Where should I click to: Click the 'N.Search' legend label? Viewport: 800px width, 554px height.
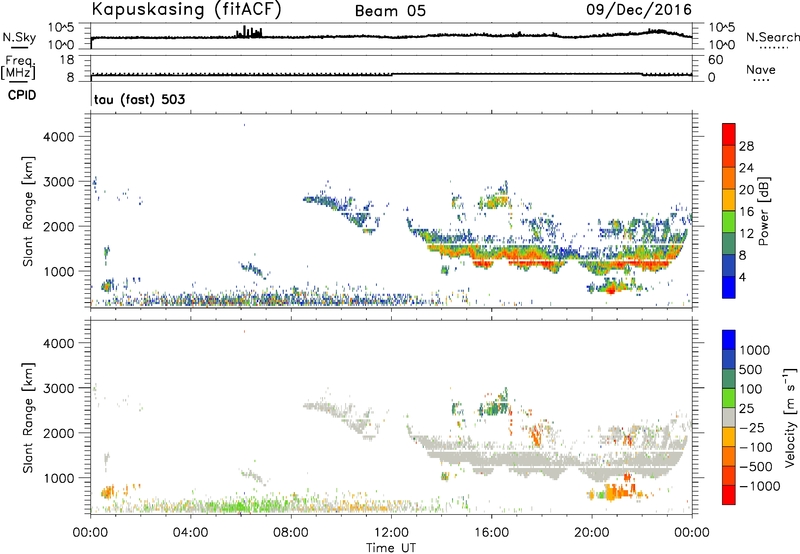[773, 37]
